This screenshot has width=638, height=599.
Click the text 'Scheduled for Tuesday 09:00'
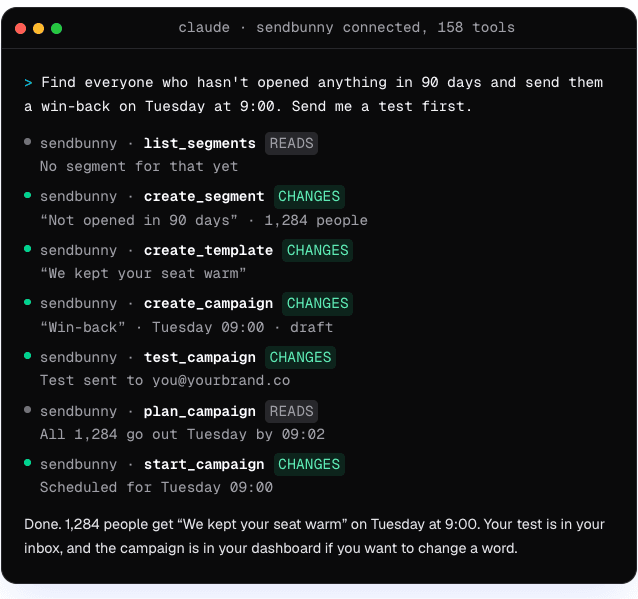coord(156,488)
